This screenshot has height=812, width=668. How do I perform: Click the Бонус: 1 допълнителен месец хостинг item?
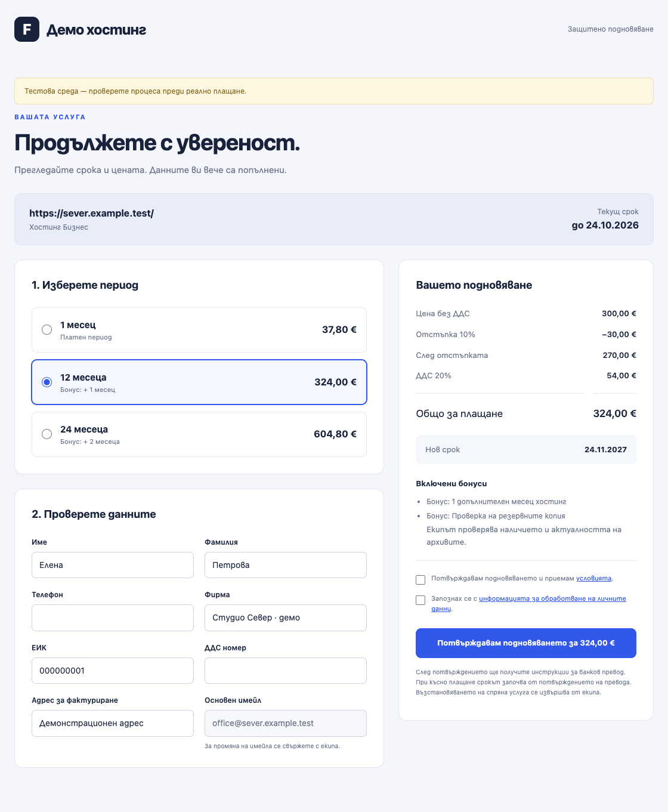pos(496,502)
